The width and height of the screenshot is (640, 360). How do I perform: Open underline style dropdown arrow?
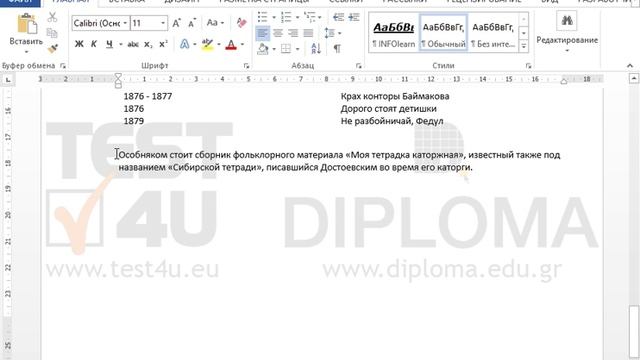point(121,44)
